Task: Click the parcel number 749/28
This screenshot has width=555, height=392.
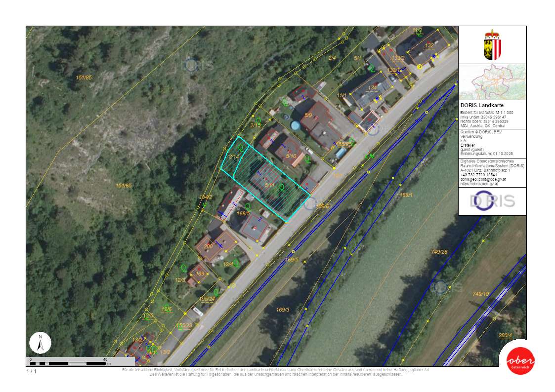Action: [439, 252]
